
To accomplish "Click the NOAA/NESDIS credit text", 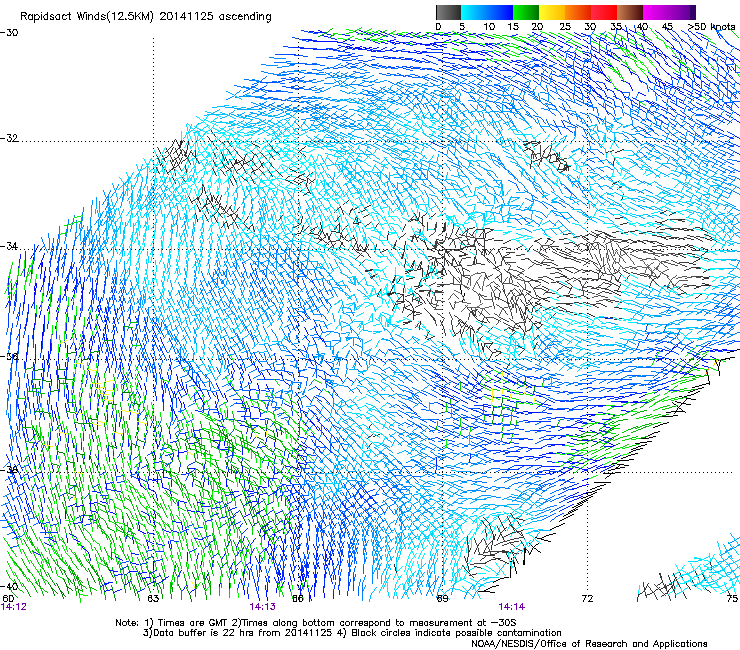I will (589, 644).
